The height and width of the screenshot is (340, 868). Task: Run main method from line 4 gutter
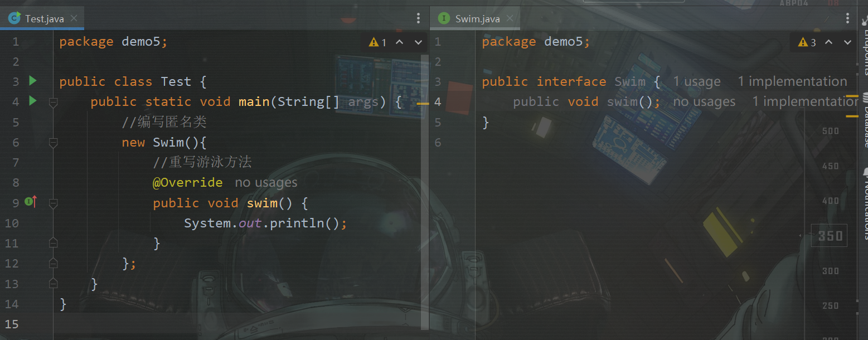pos(32,101)
